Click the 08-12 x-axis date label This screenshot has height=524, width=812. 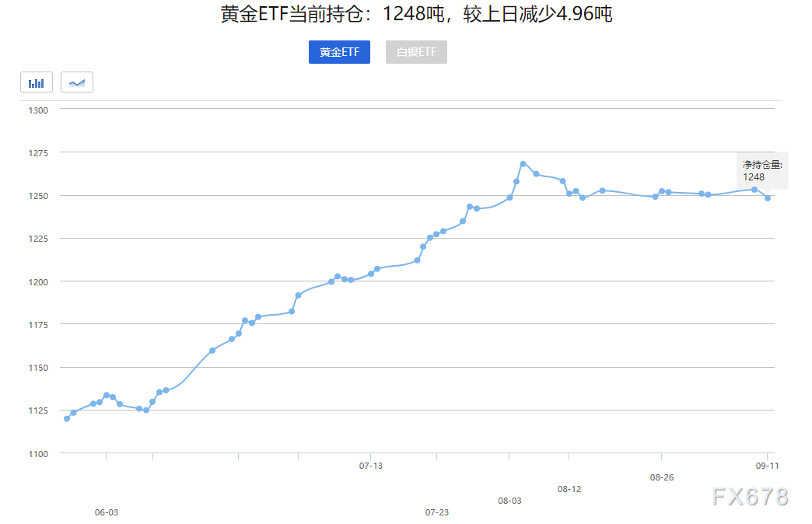[569, 489]
